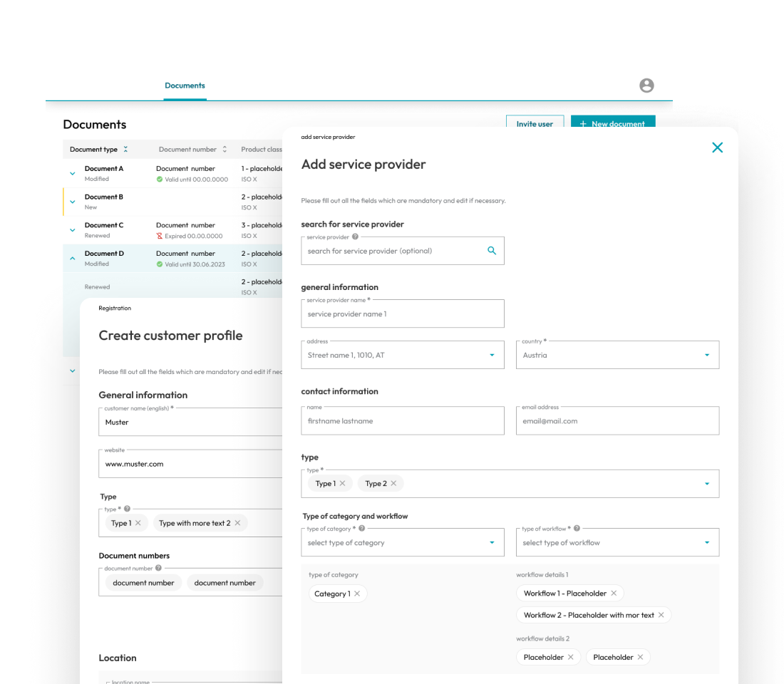Screen dimensions: 784x684
Task: Click the Invite user button
Action: tap(535, 123)
